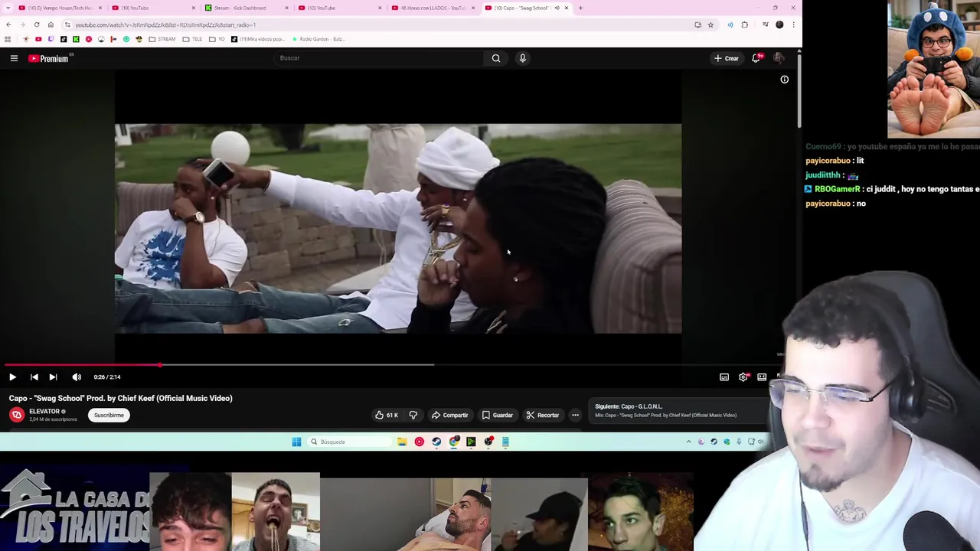Subscribe with the Suscribirme button
The image size is (980, 551).
(109, 415)
